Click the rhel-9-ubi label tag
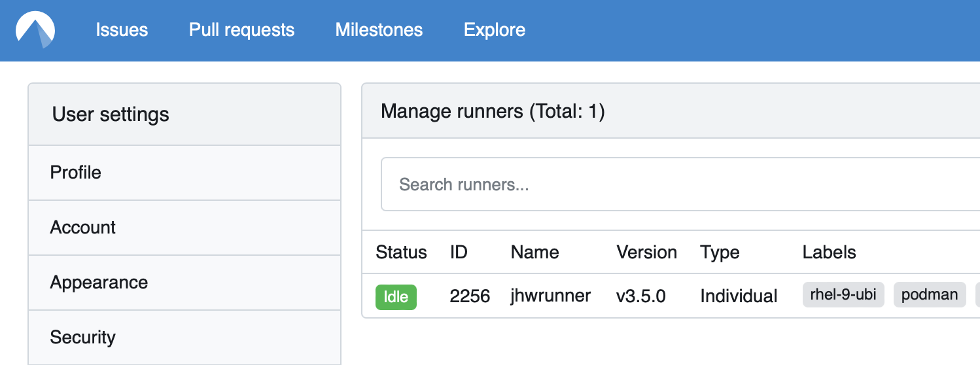 [843, 295]
